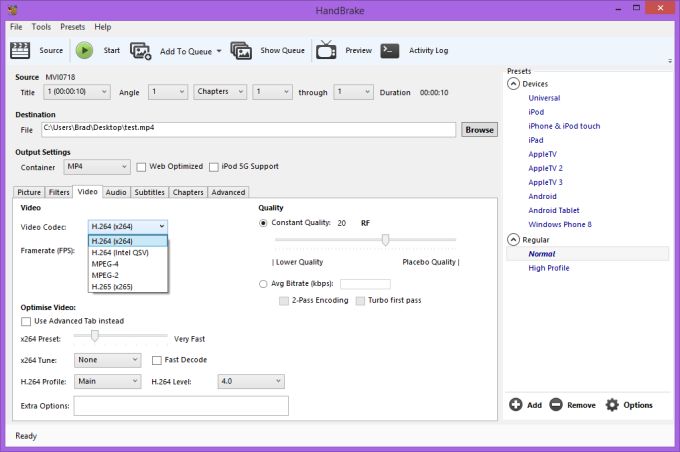Enable the Web Optimized checkbox

pyautogui.click(x=141, y=167)
